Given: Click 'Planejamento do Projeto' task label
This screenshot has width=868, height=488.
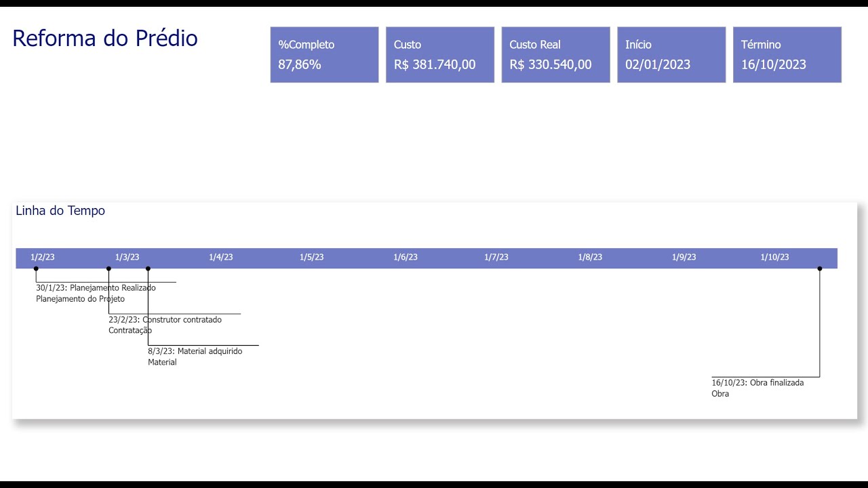Looking at the screenshot, I should pos(80,299).
